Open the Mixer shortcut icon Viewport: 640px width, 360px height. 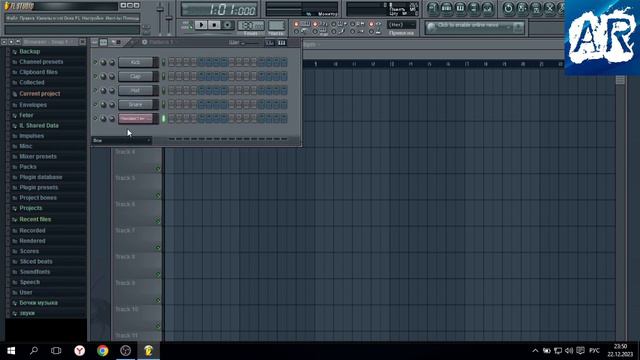(x=487, y=8)
